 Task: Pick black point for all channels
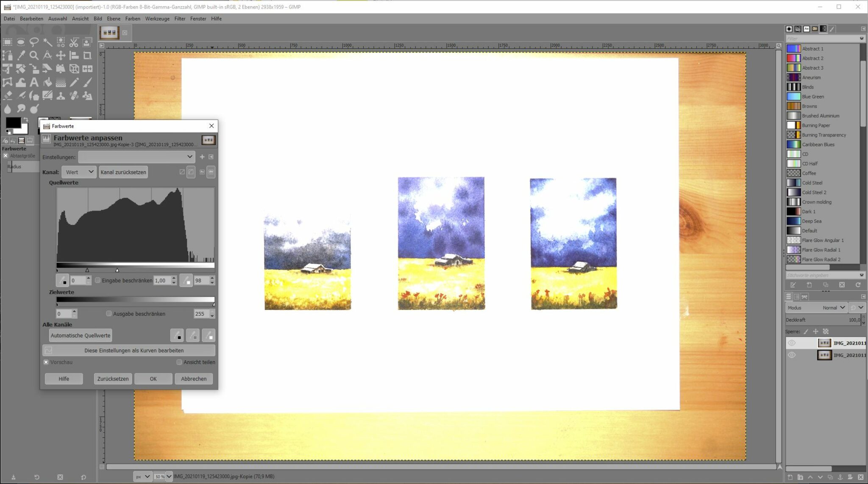click(x=177, y=335)
